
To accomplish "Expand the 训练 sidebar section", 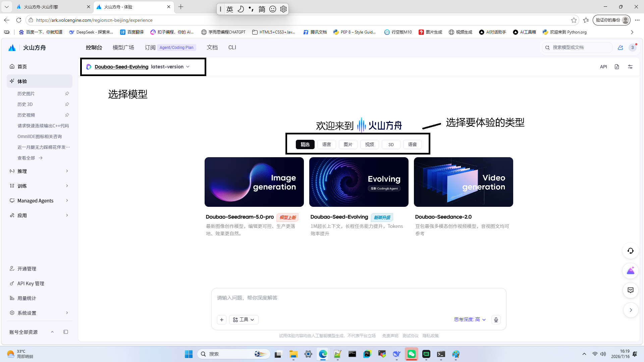I will pyautogui.click(x=40, y=186).
